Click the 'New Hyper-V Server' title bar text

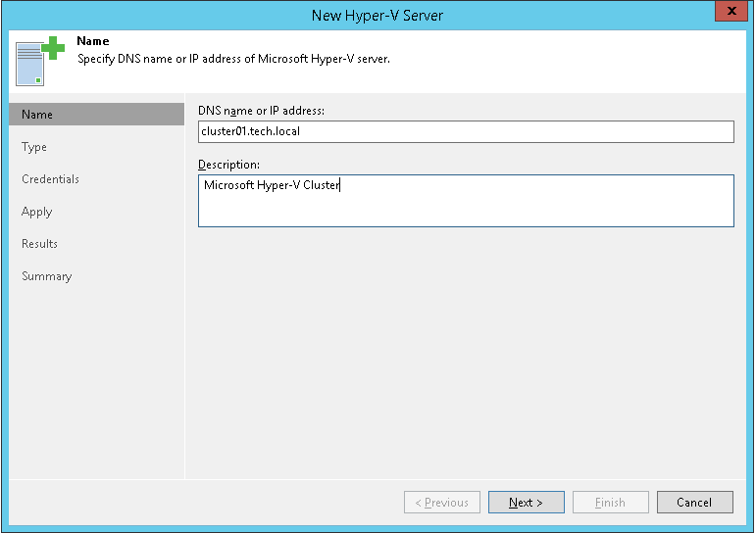click(378, 15)
